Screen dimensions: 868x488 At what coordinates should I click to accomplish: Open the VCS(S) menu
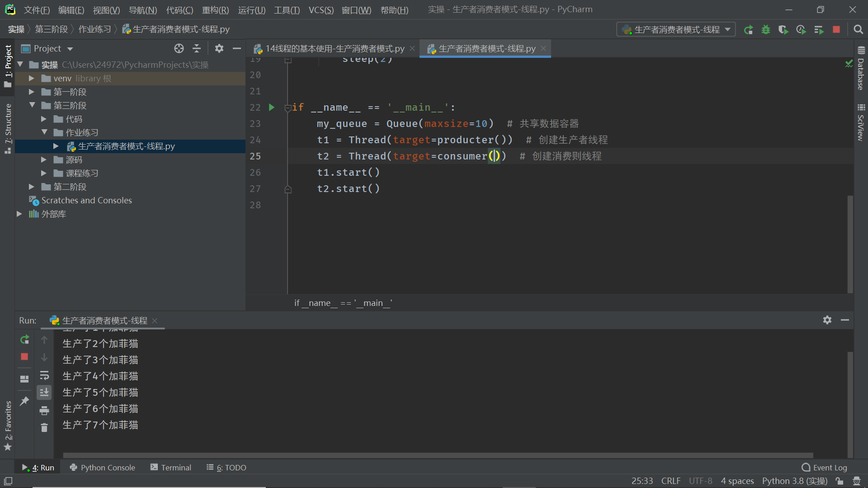tap(321, 10)
